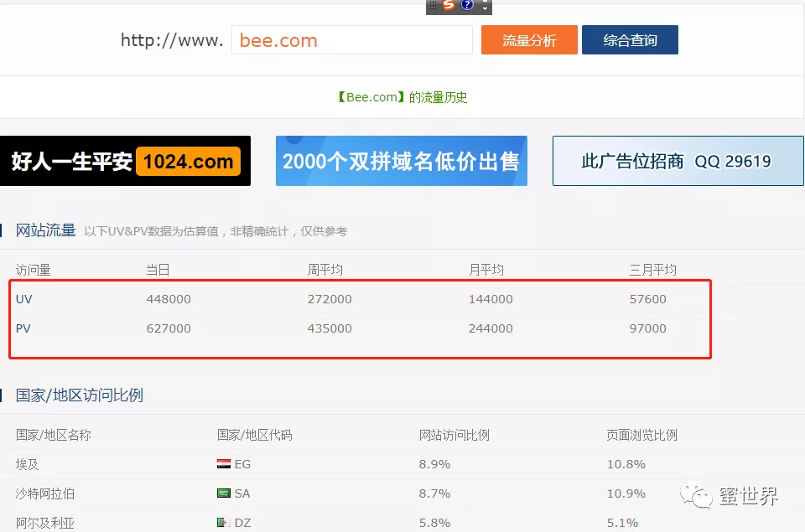Open the 2000个双拼域名低价出售 banner

coord(401,161)
